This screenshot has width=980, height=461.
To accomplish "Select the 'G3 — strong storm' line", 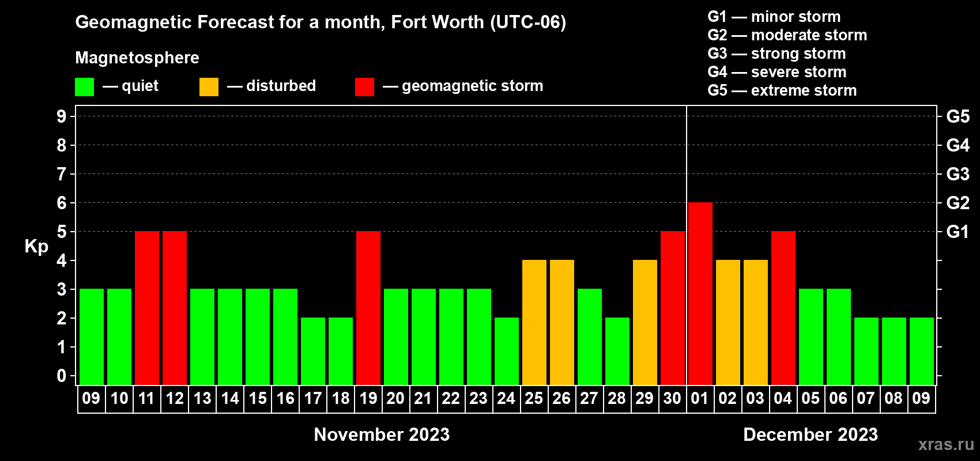I will click(x=777, y=54).
